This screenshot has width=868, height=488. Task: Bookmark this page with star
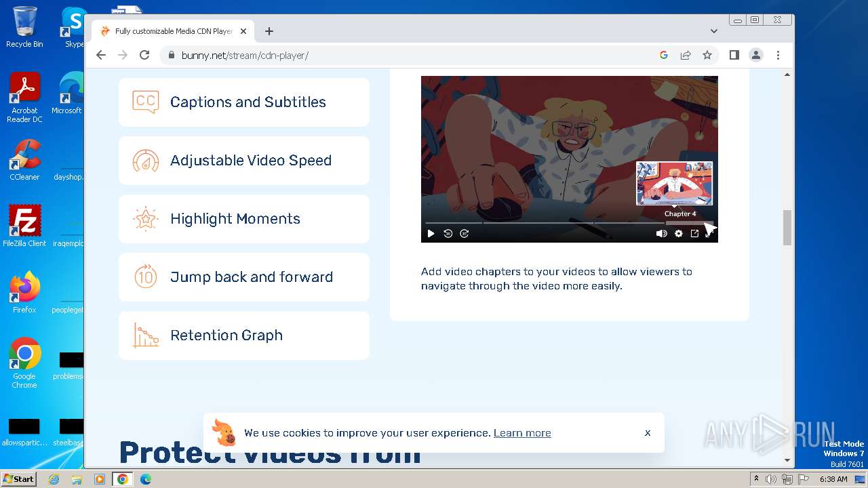[x=707, y=55]
